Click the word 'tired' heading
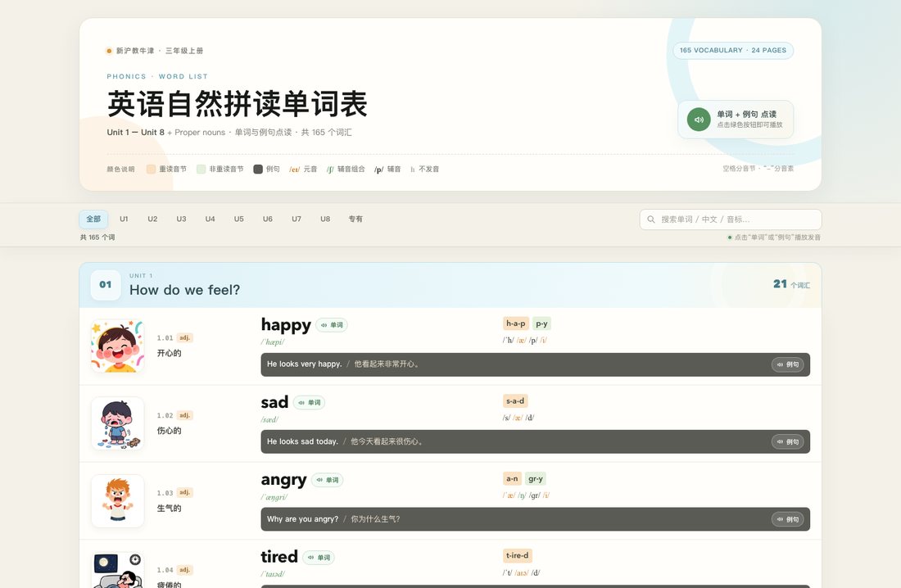The height and width of the screenshot is (588, 901). point(279,557)
